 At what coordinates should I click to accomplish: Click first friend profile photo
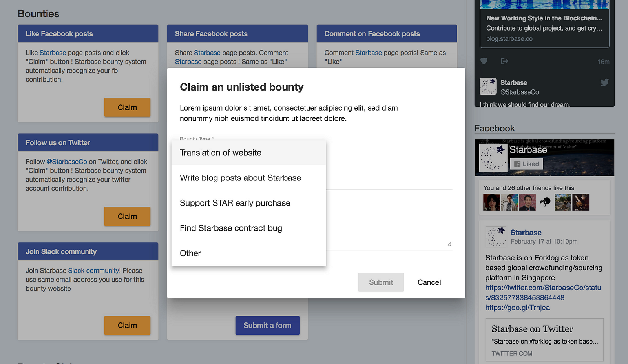click(492, 202)
